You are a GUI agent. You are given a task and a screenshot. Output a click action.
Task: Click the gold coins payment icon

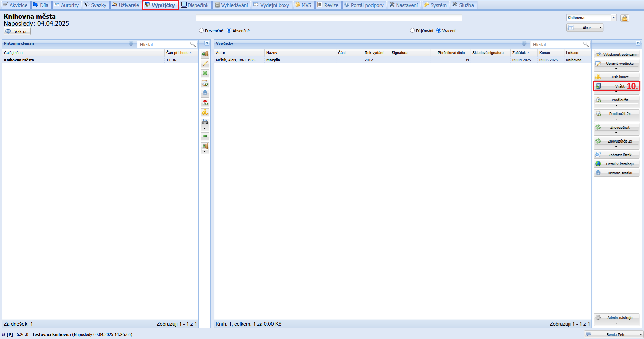205,112
